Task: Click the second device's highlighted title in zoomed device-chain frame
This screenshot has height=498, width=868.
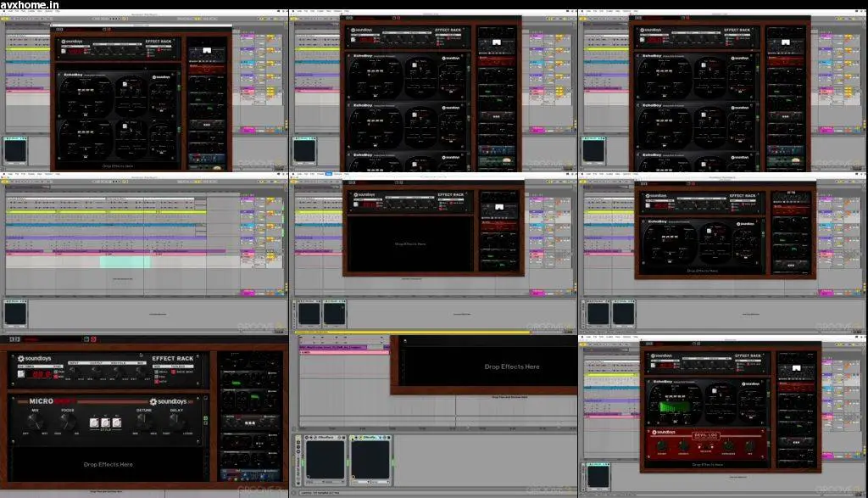Action: pos(370,438)
